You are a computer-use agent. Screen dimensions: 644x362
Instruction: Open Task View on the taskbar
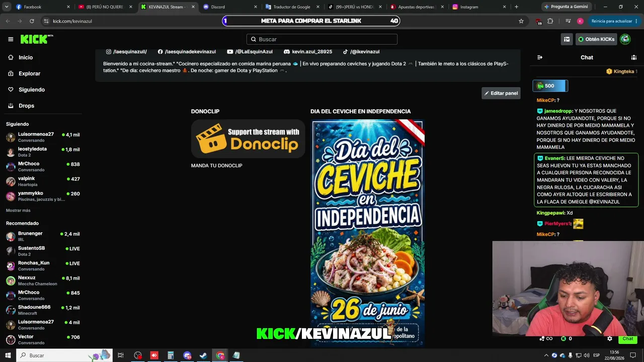[121, 355]
